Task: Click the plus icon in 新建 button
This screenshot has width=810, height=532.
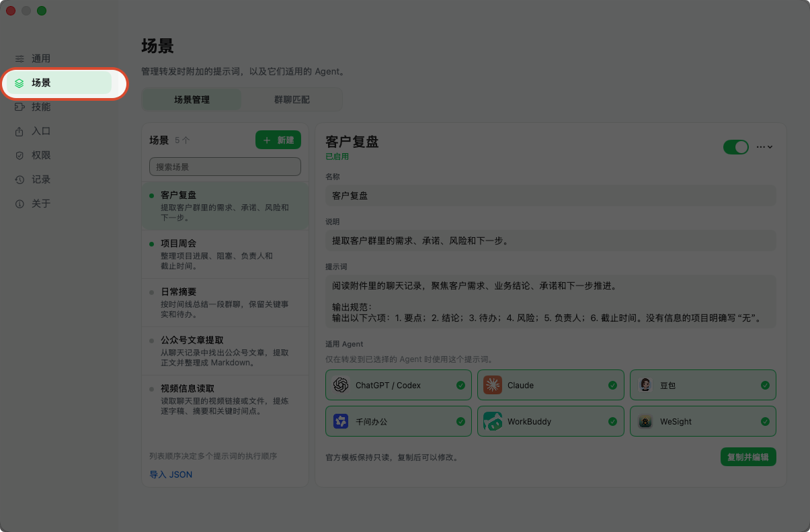Action: (x=267, y=140)
